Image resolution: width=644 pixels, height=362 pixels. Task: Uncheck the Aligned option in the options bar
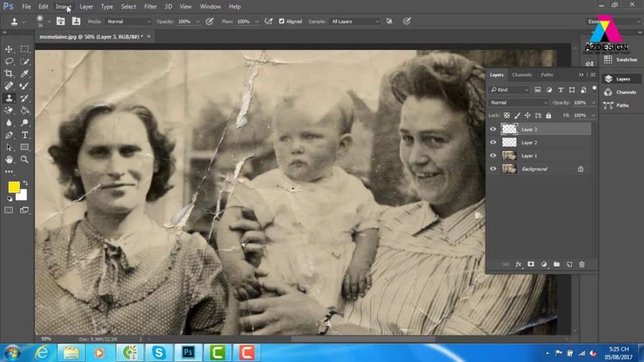281,21
